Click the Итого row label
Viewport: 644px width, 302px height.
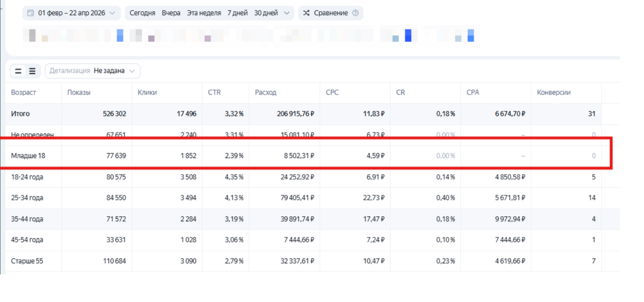[20, 114]
